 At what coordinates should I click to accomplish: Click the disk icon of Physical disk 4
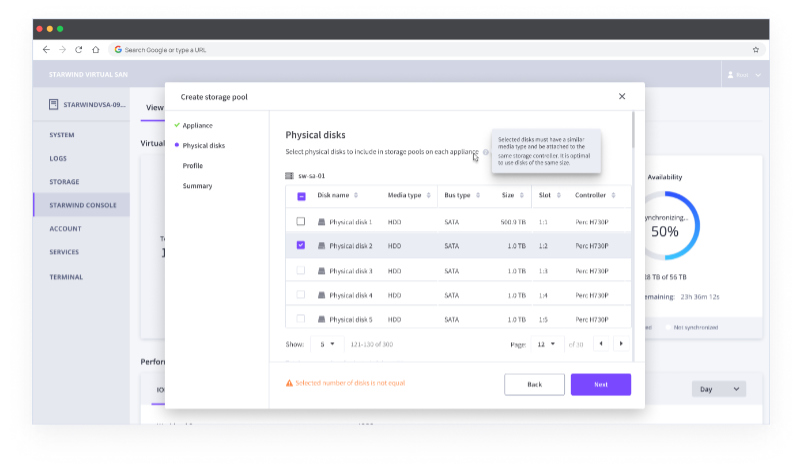point(321,295)
